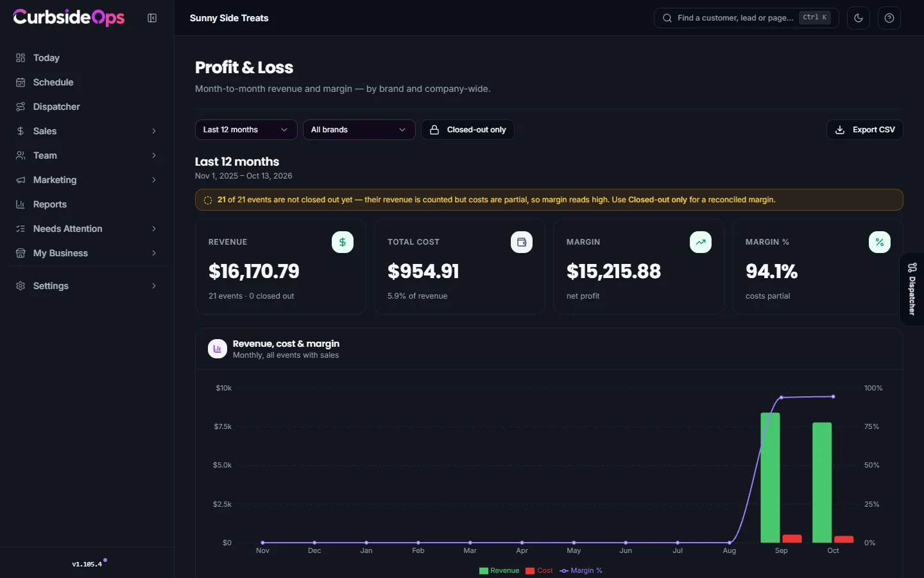This screenshot has height=578, width=924.
Task: Click the Reports bar-chart icon
Action: click(x=21, y=204)
